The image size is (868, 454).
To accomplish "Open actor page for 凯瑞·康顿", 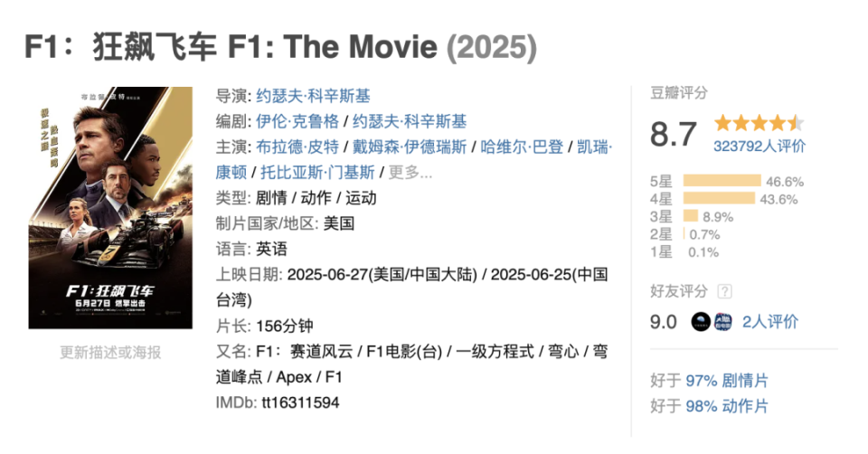I will [x=595, y=147].
